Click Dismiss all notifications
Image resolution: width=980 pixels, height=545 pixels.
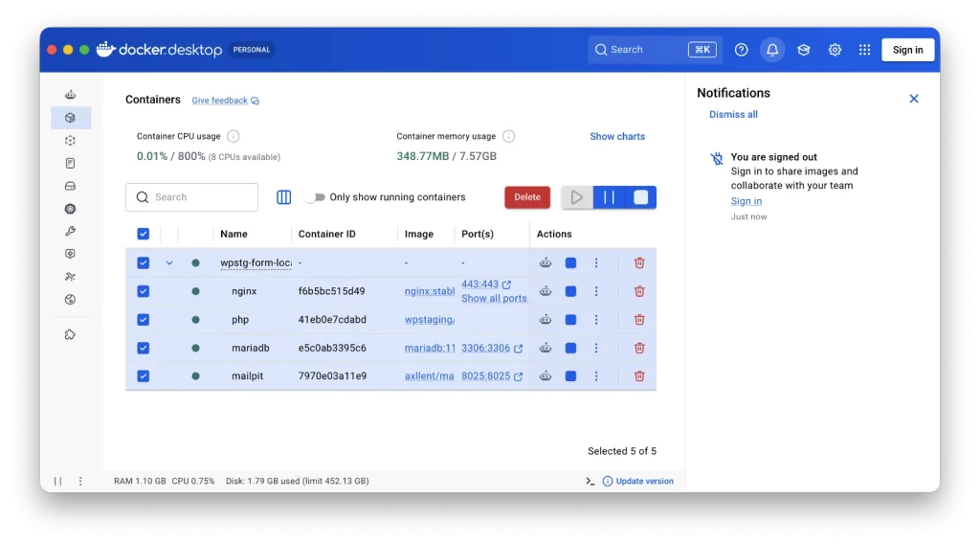[733, 115]
